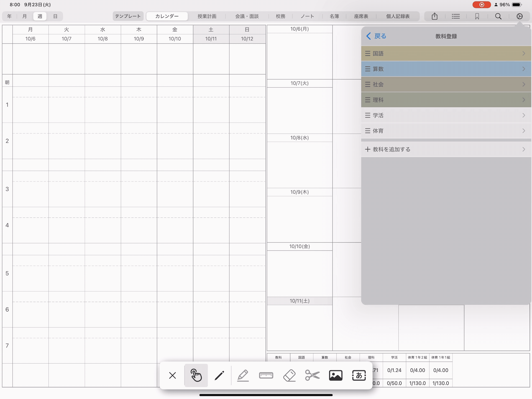Open 教科を追加する to add subject

tap(446, 149)
